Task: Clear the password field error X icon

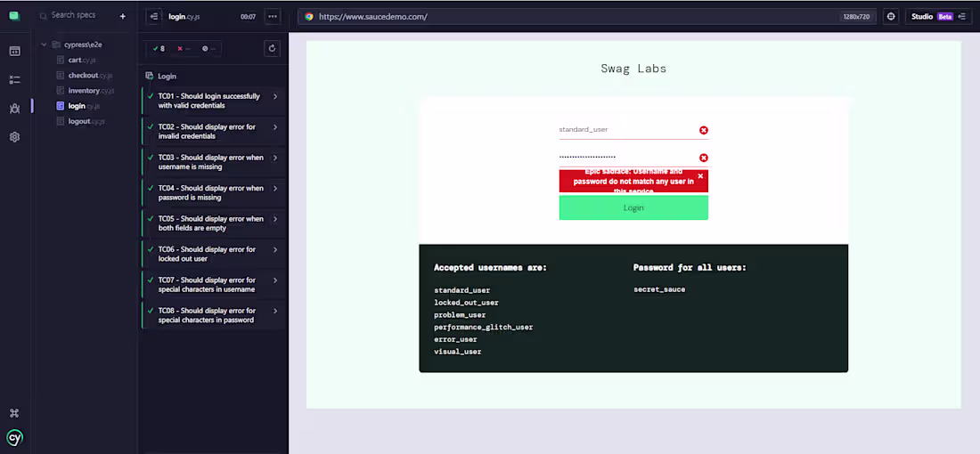Action: [x=704, y=158]
